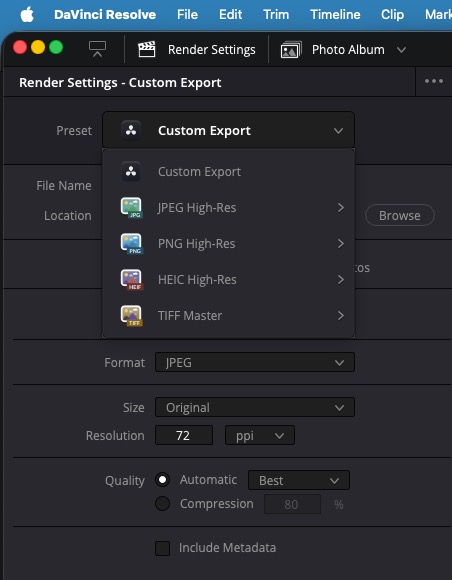Select the Automatic quality radio button

162,480
